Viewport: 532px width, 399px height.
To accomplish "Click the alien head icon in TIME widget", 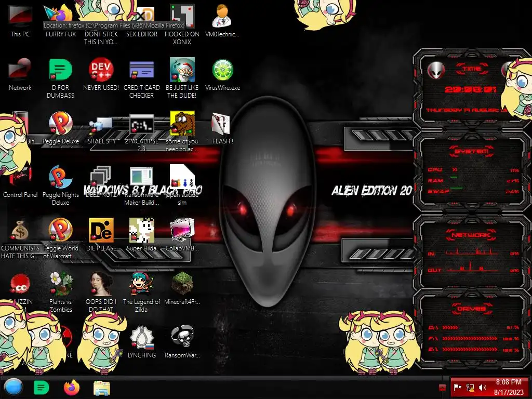I will pos(436,71).
